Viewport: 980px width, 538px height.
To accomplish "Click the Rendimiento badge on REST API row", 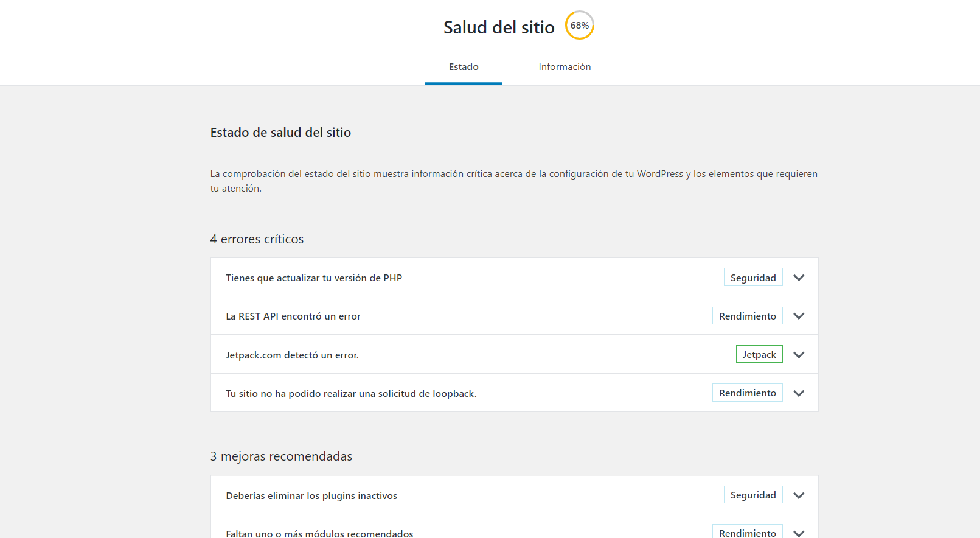I will point(747,316).
